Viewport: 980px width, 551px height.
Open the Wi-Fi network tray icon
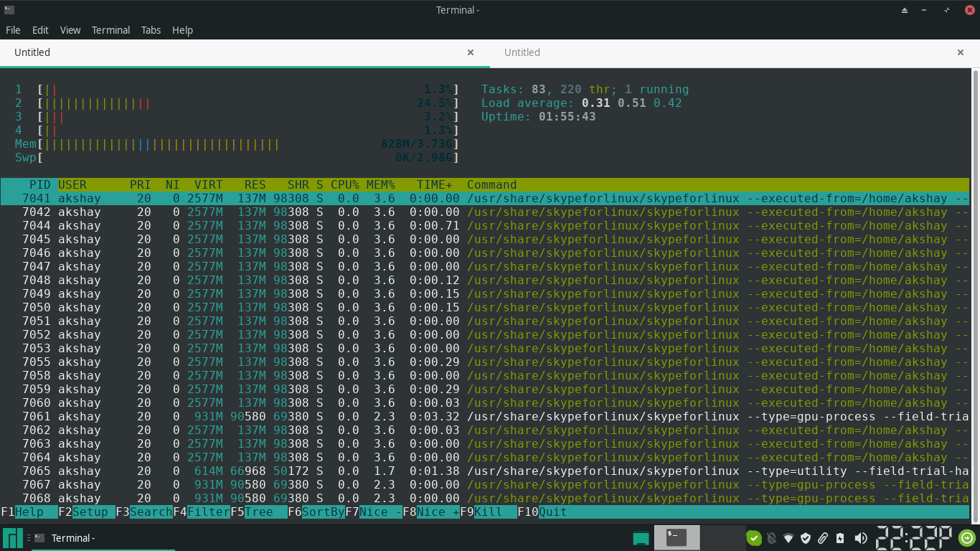coord(788,538)
